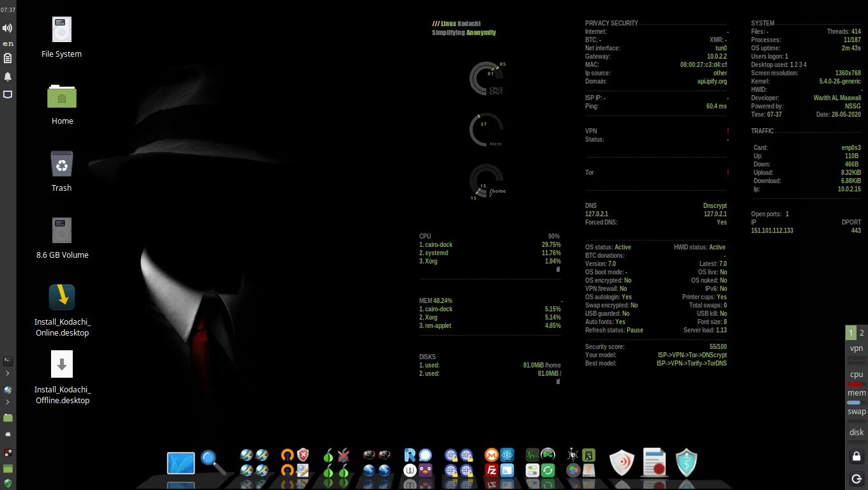Click the 'cairo-dock' CPU process row

pos(490,245)
